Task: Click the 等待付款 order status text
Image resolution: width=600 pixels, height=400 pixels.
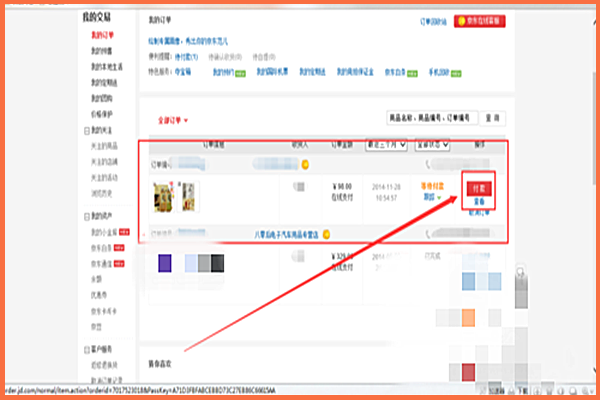Action: 432,186
